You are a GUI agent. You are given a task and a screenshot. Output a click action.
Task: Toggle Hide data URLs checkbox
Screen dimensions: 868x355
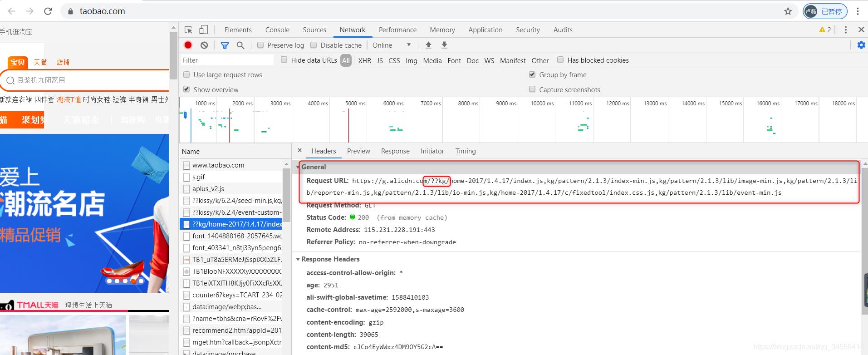point(284,59)
